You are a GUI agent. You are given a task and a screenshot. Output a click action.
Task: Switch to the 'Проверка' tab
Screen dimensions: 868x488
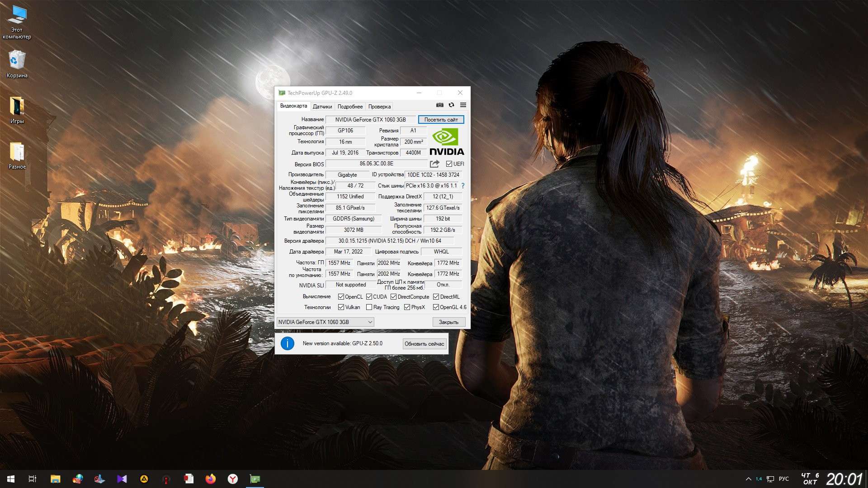click(379, 107)
